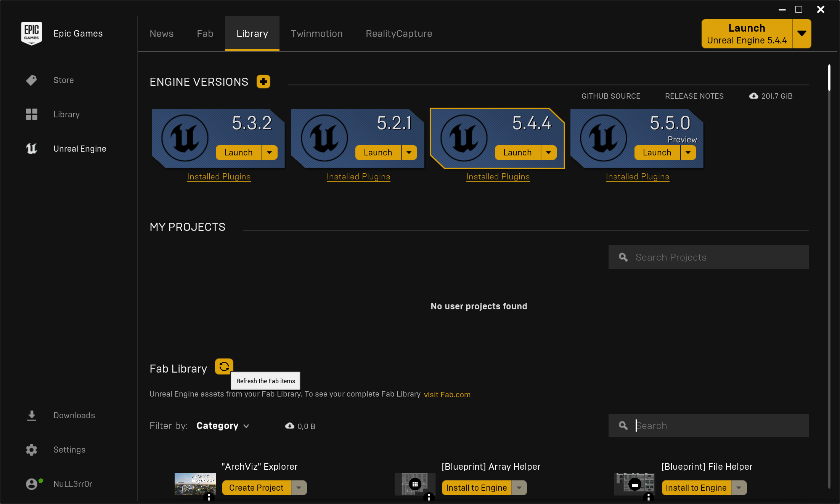The width and height of the screenshot is (840, 504).
Task: Click the visit Fab.com link
Action: tap(447, 394)
